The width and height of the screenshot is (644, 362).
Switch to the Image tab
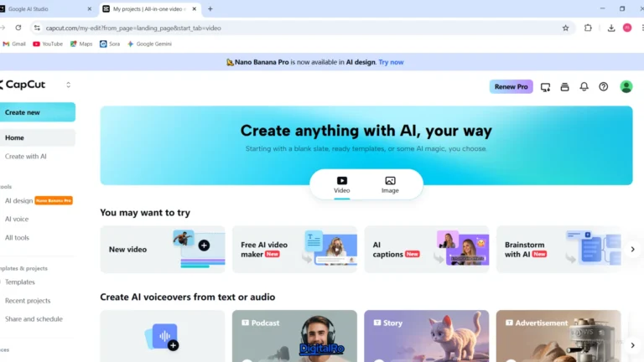[390, 184]
